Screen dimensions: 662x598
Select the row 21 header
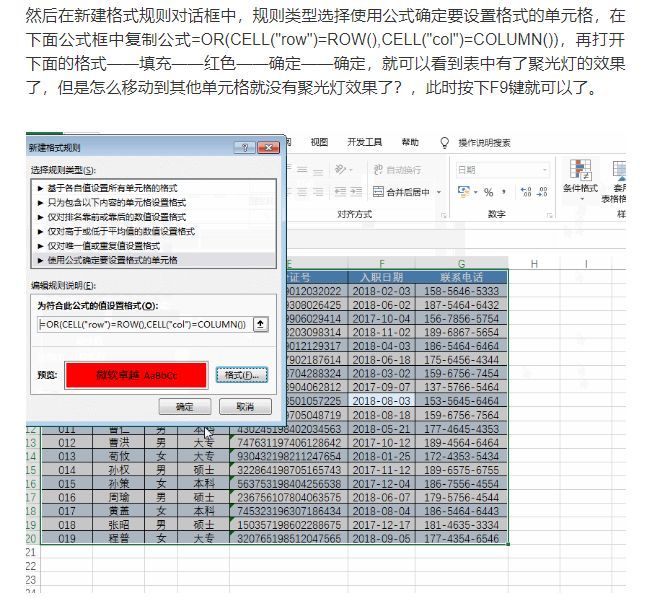click(33, 552)
